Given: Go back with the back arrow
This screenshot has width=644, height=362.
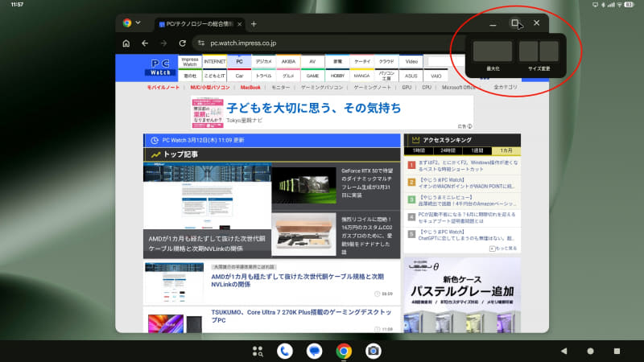Looking at the screenshot, I should [145, 43].
